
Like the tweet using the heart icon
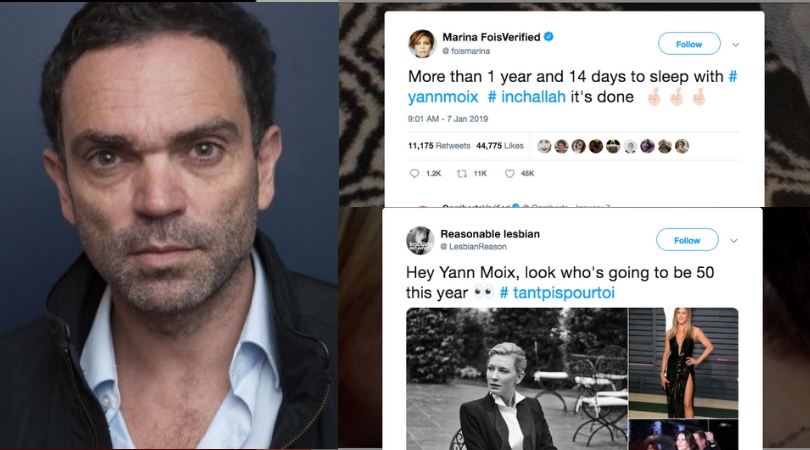coord(509,173)
